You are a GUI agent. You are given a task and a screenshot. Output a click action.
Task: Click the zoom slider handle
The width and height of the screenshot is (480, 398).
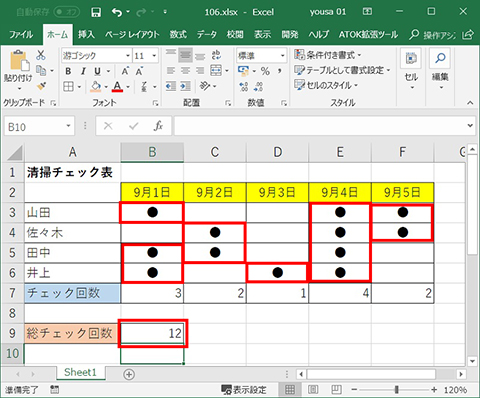[396, 389]
